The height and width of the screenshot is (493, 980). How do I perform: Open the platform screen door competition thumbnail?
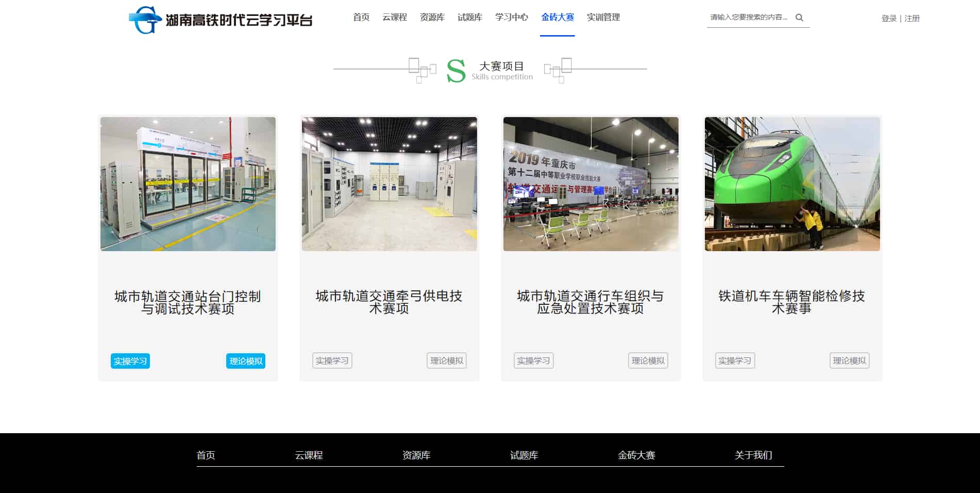[188, 184]
